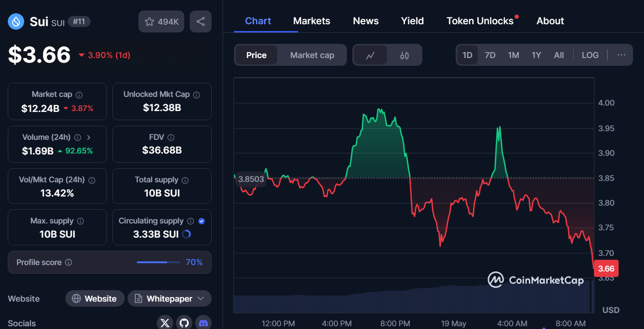Open the chart more-options ellipsis

[622, 55]
